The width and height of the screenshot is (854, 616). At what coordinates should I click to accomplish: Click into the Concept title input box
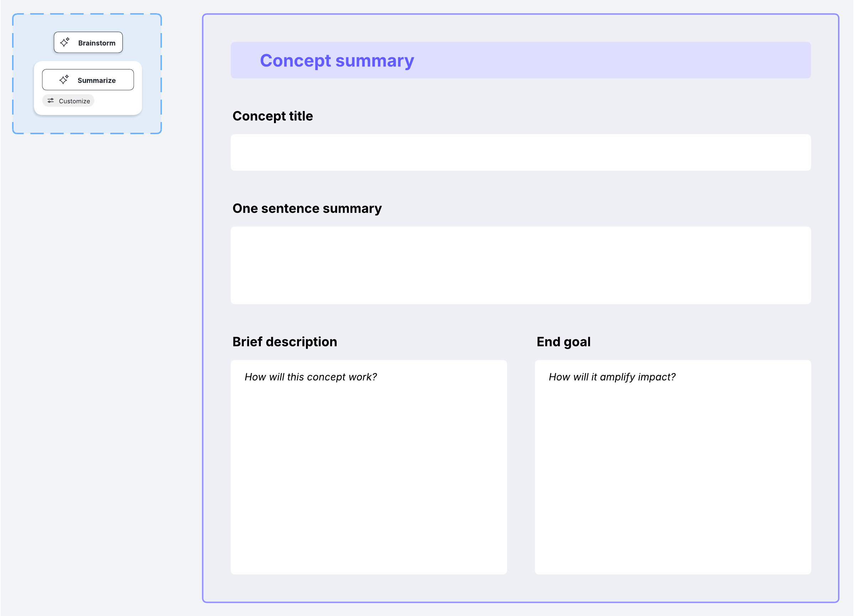point(520,153)
